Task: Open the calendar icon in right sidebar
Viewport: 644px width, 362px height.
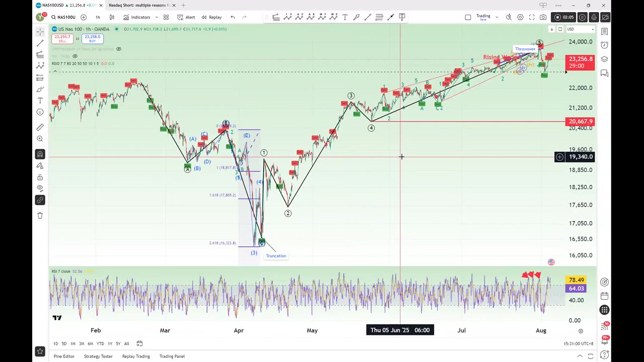Action: tap(604, 296)
